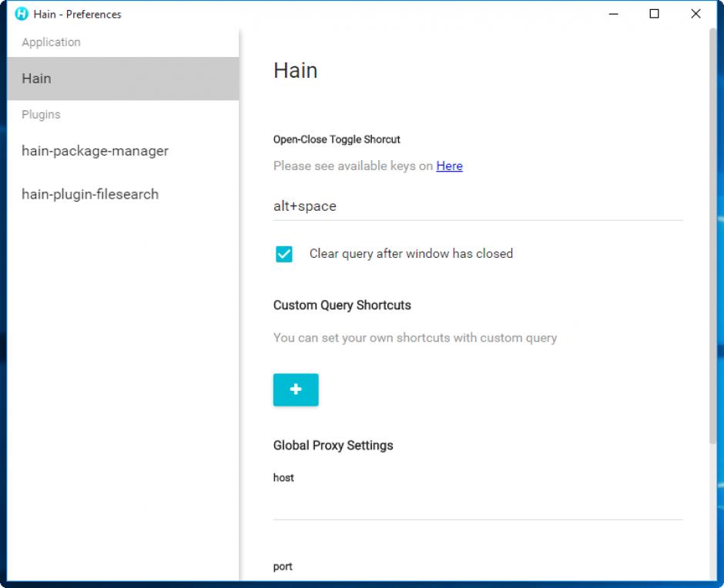Click the Application section header in sidebar
The height and width of the screenshot is (588, 724).
pyautogui.click(x=51, y=42)
